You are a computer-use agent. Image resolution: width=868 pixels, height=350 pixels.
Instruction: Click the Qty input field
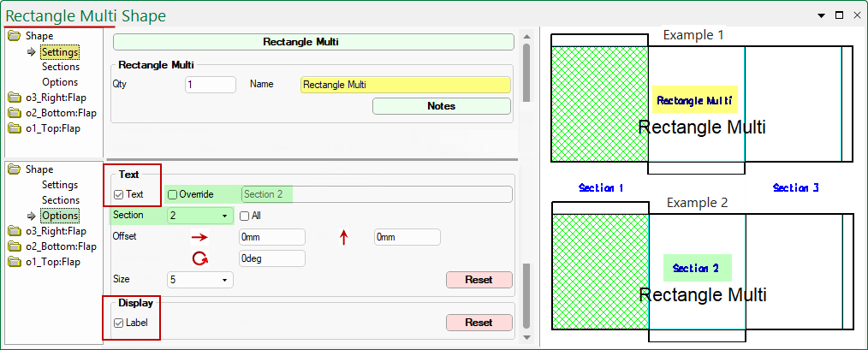(x=210, y=85)
